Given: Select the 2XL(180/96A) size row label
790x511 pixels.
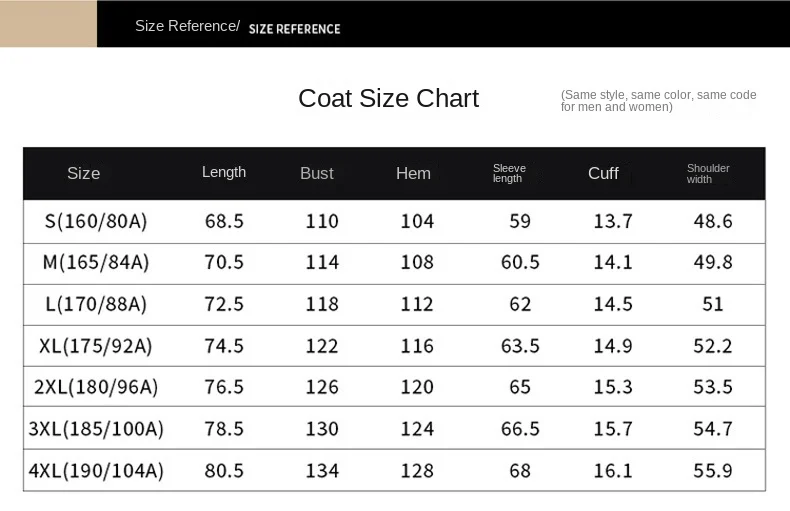Looking at the screenshot, I should (96, 387).
